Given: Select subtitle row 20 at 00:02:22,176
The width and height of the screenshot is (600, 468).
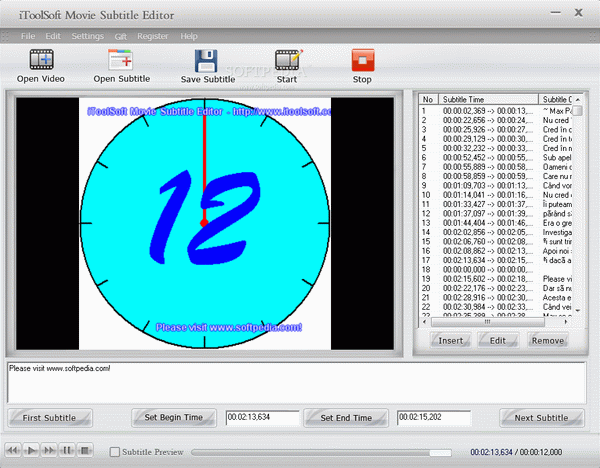Looking at the screenshot, I should click(496, 288).
